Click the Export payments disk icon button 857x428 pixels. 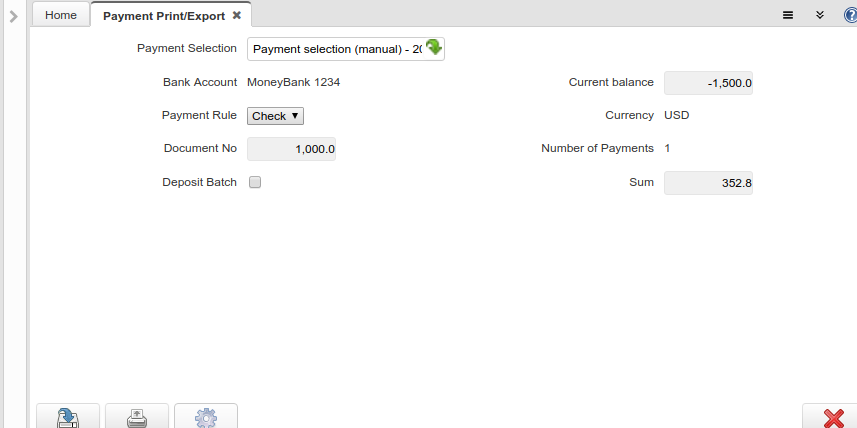coord(68,417)
